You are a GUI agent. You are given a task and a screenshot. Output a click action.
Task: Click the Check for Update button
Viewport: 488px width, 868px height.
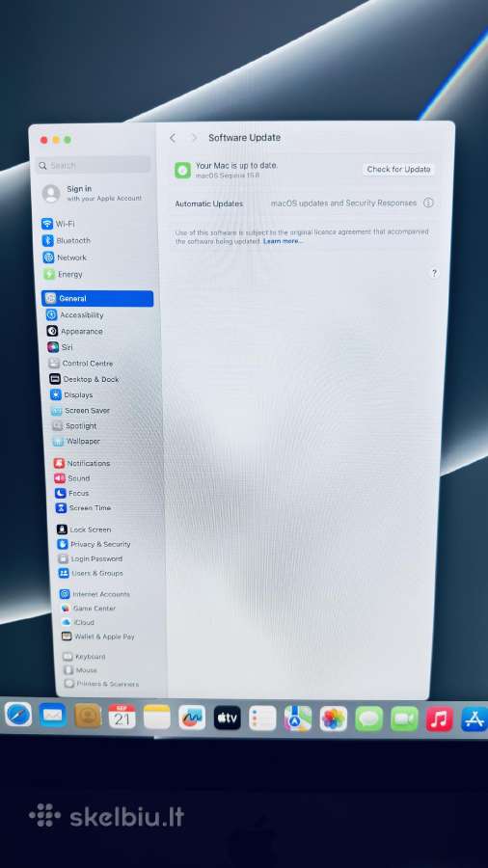coord(398,170)
